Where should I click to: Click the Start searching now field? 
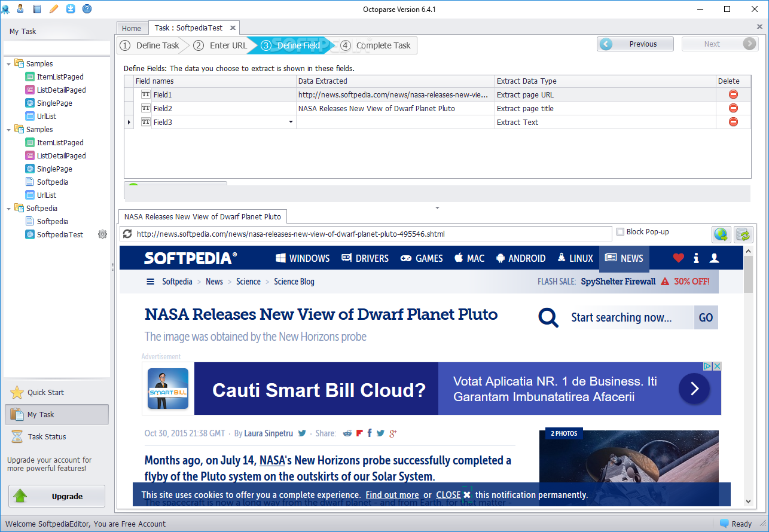coord(627,317)
